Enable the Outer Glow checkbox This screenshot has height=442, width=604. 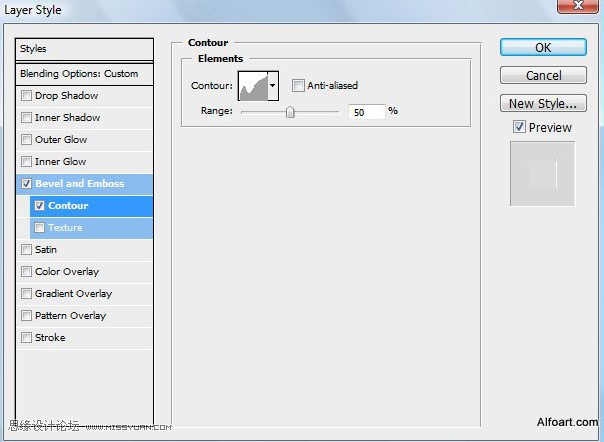click(x=26, y=139)
